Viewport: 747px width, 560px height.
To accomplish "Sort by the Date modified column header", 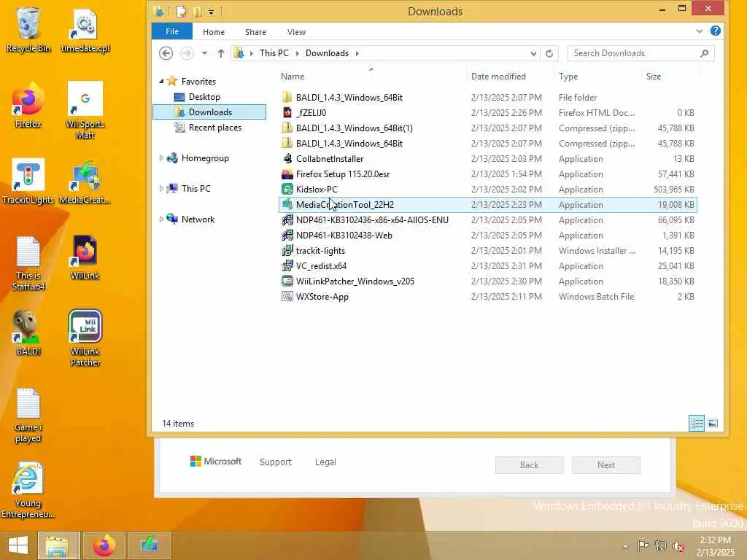I will (x=509, y=76).
